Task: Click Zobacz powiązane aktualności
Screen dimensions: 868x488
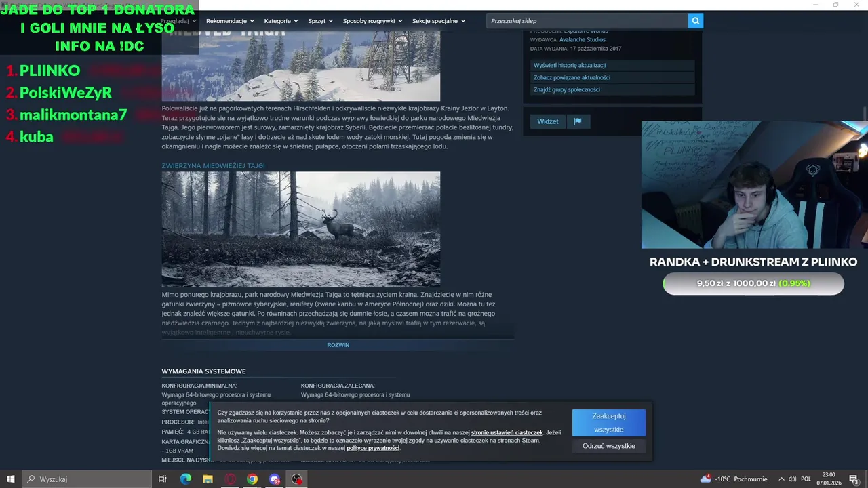Action: tap(612, 77)
